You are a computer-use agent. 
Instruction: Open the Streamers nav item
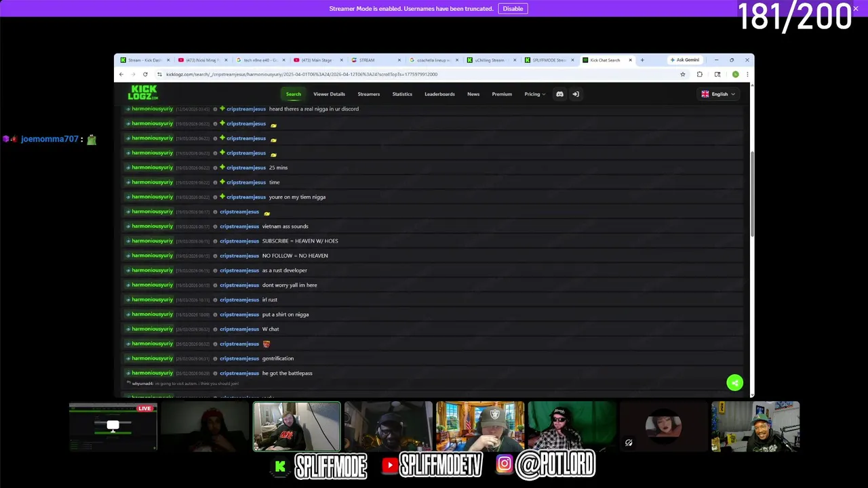coord(369,94)
